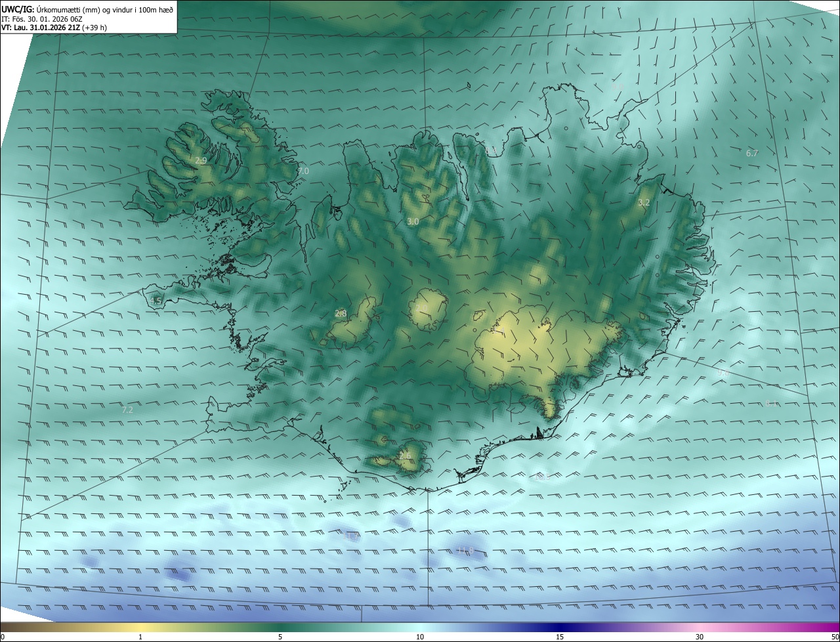
Task: Click the 11.8 value label south of Iceland
Action: tap(465, 550)
